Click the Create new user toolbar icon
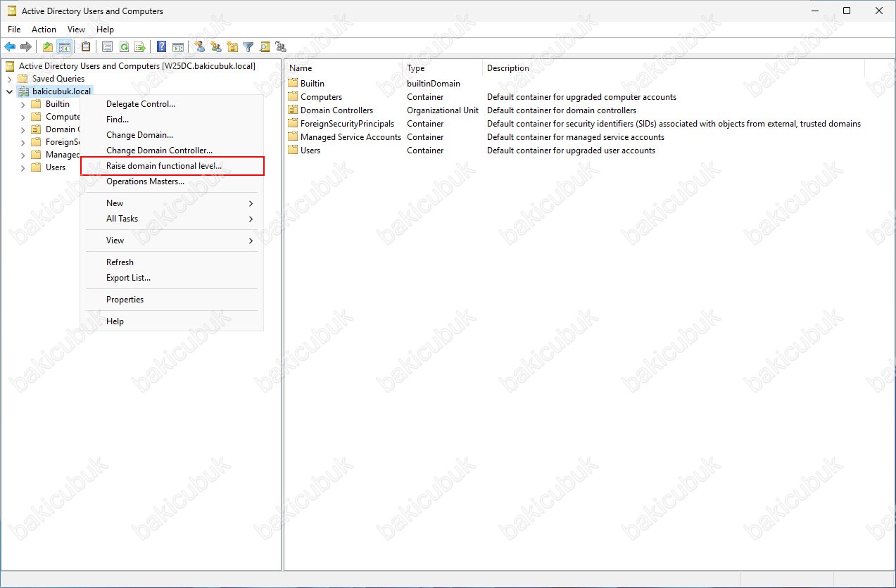 pyautogui.click(x=200, y=47)
